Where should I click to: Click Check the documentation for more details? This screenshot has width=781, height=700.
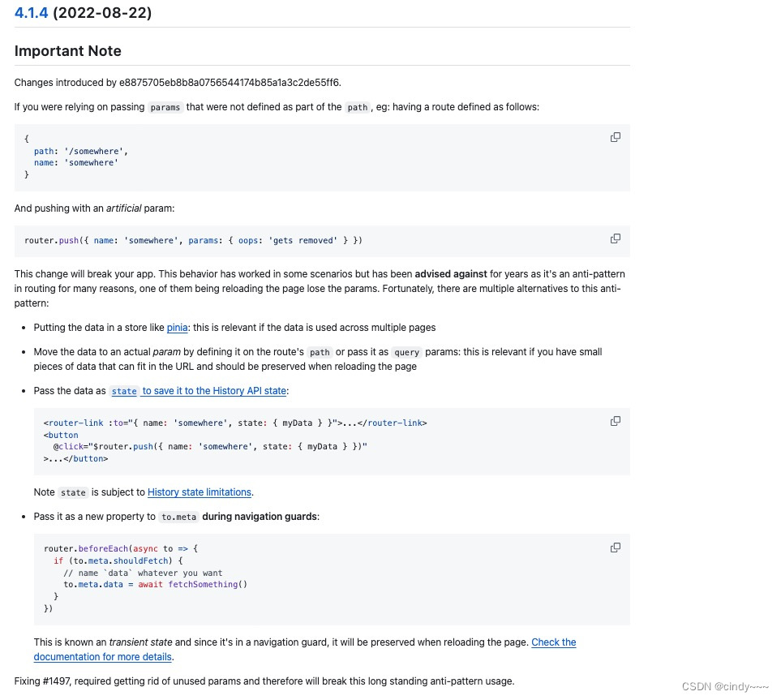553,642
